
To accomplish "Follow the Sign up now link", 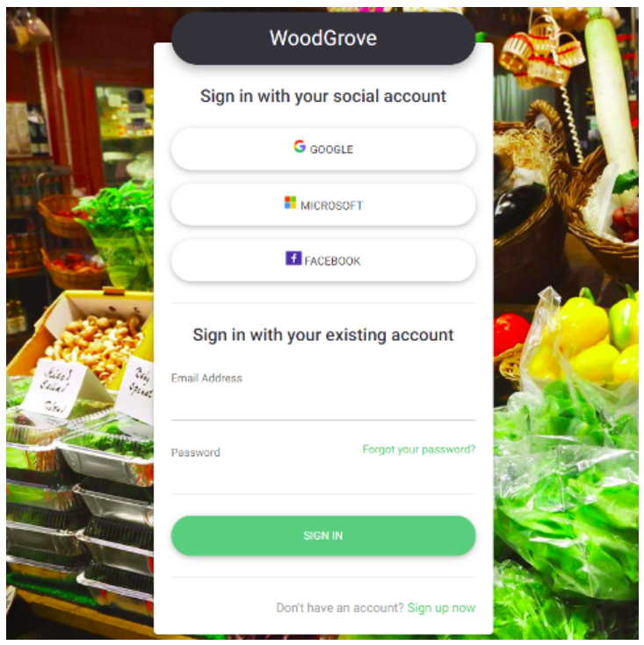I will tap(441, 607).
